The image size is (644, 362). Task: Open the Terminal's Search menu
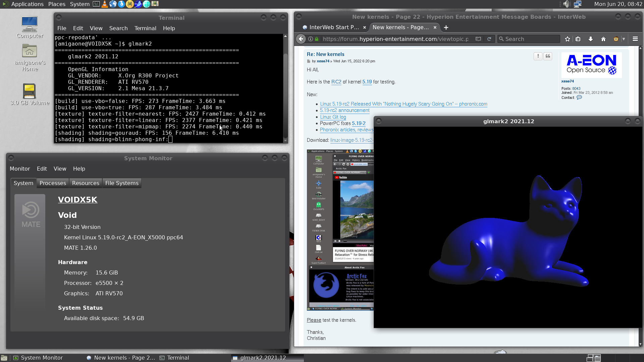118,28
